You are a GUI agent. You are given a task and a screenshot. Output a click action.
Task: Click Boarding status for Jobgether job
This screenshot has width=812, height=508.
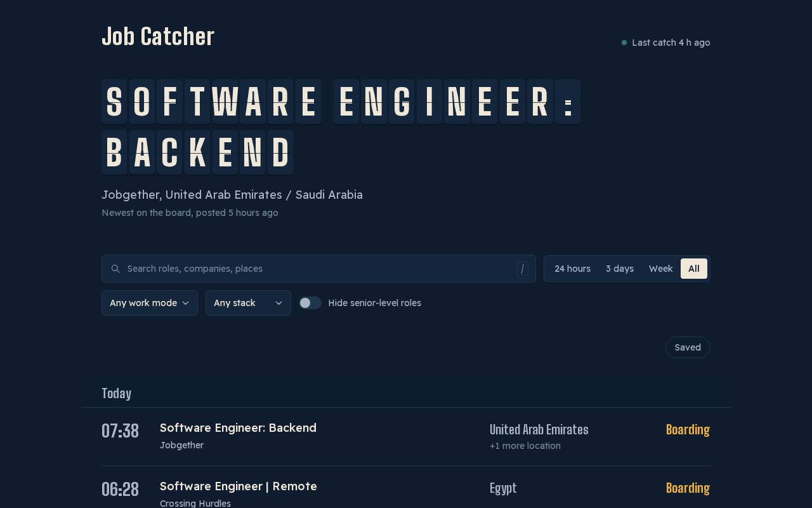(x=688, y=430)
